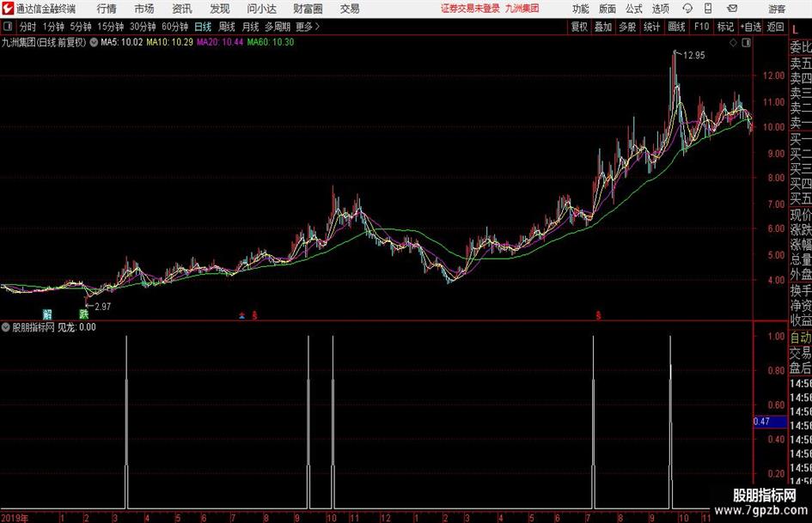This screenshot has height=523, width=812.
Task: Click the 12.95 high price label
Action: click(x=694, y=56)
